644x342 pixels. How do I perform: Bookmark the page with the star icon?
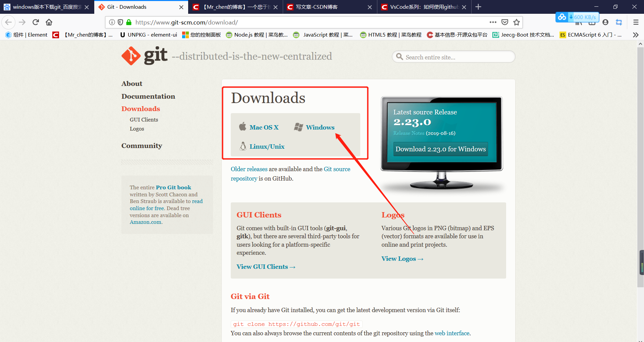click(x=517, y=22)
